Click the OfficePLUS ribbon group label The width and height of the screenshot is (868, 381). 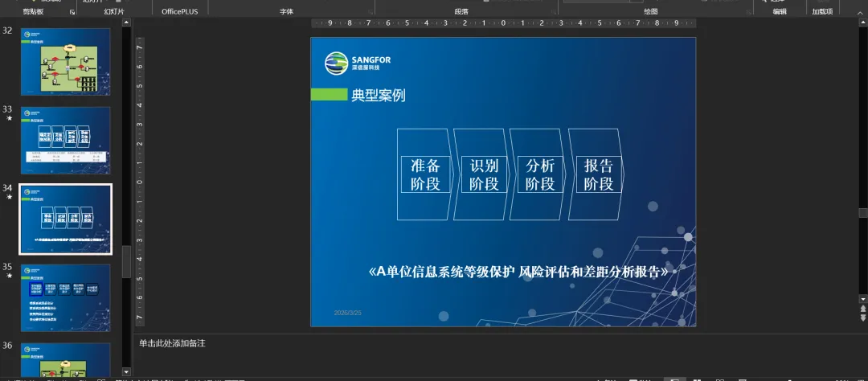[x=180, y=11]
